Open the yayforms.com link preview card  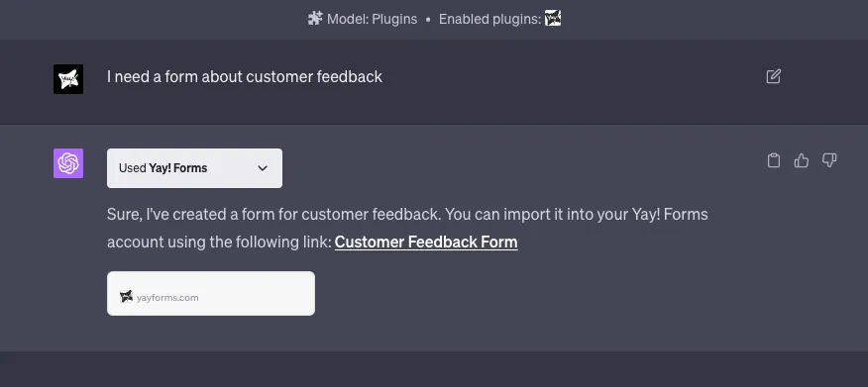click(211, 294)
